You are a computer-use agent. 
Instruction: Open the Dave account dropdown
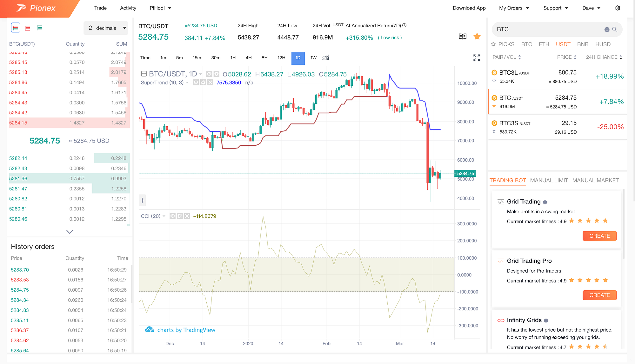pos(592,8)
